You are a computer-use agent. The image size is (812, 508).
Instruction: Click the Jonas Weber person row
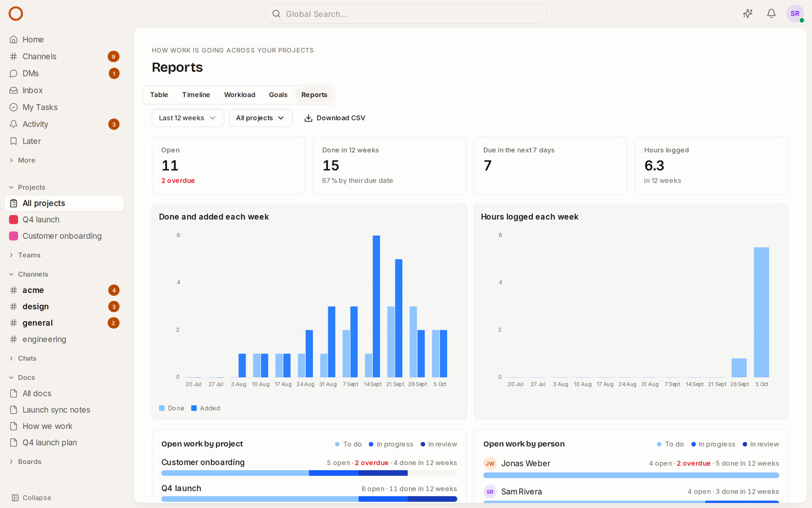click(x=631, y=468)
